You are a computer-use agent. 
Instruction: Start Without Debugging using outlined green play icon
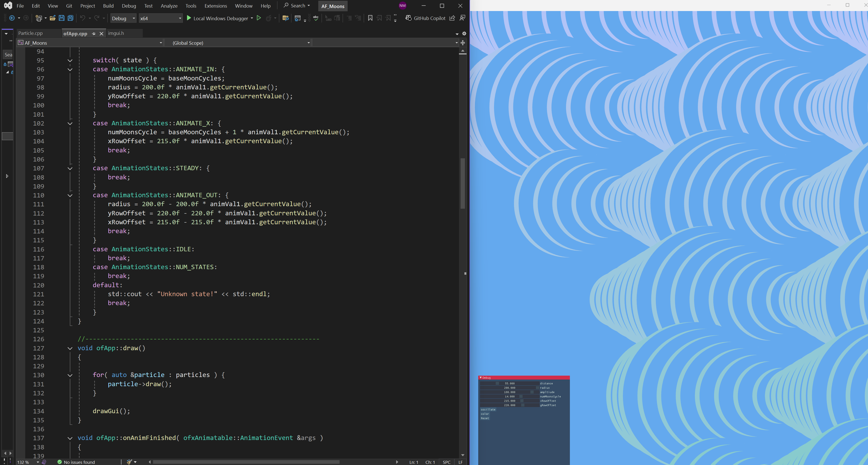tap(259, 18)
